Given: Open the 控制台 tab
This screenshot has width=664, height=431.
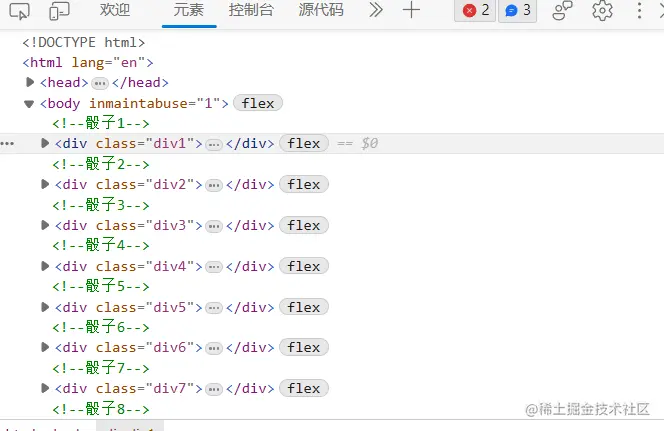Looking at the screenshot, I should point(251,10).
